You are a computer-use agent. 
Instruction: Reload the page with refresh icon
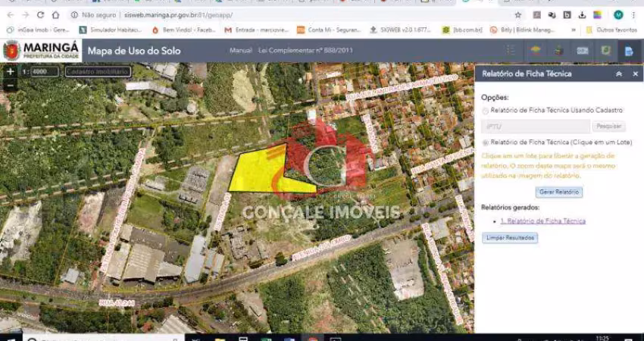[x=40, y=15]
